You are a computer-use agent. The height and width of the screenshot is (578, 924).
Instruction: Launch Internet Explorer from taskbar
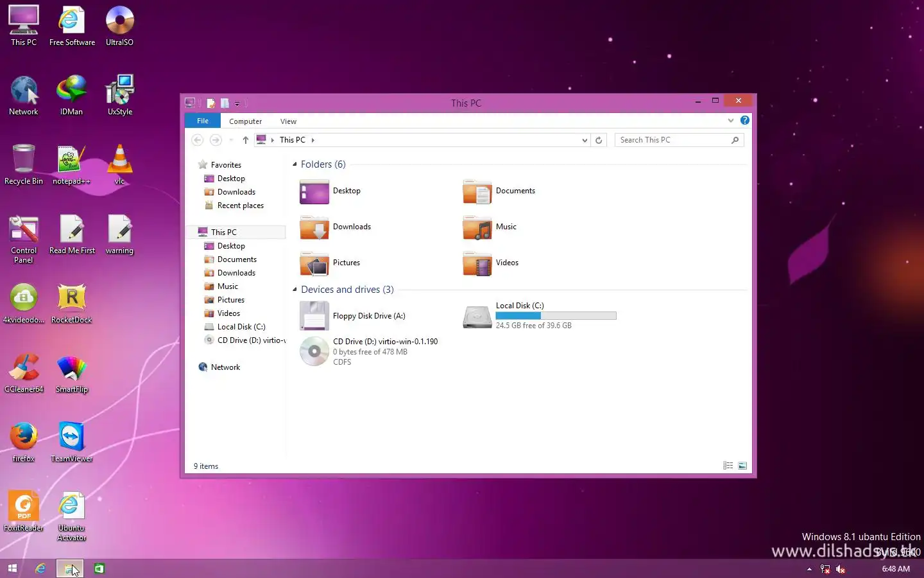coord(40,568)
